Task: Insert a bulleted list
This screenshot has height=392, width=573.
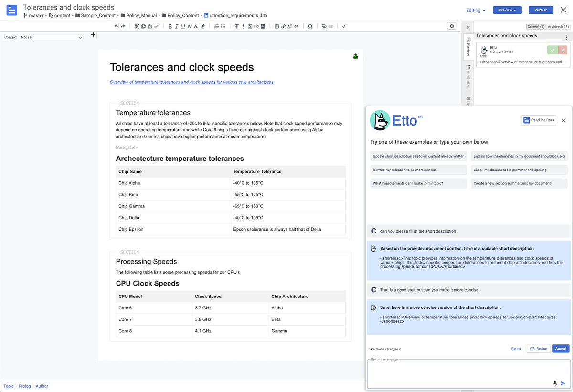Action: pos(217,26)
